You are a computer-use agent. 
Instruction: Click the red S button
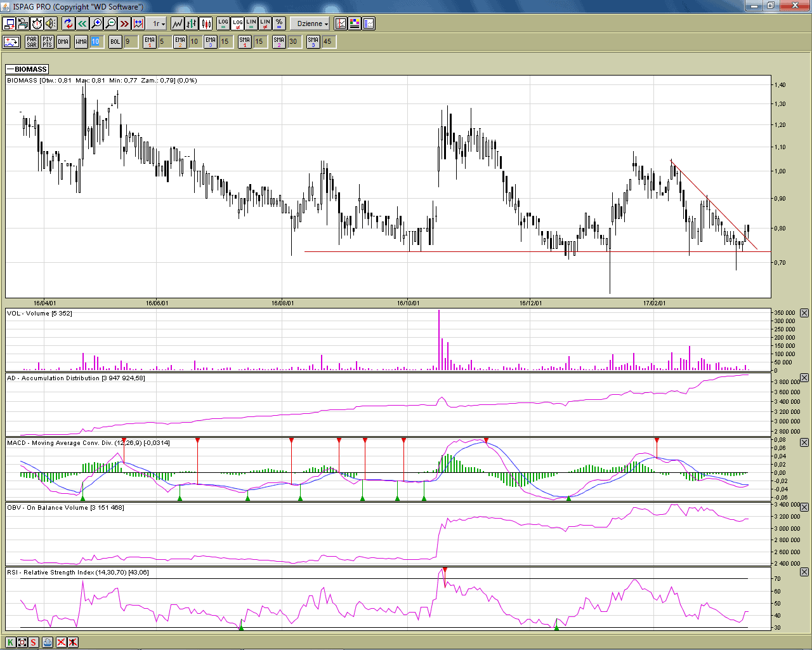34,642
